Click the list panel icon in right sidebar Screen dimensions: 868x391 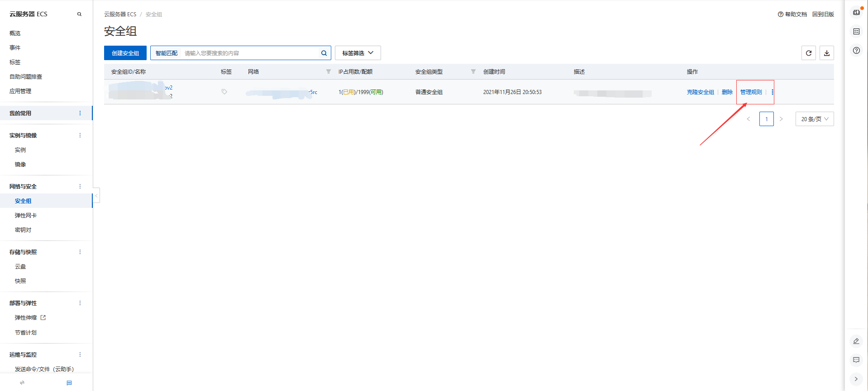(856, 31)
